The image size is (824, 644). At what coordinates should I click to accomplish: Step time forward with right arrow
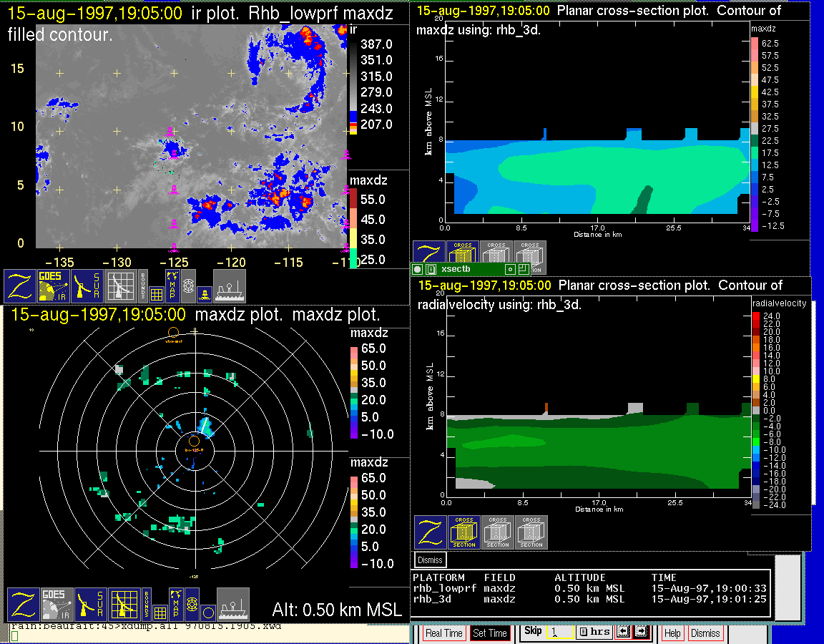click(640, 633)
